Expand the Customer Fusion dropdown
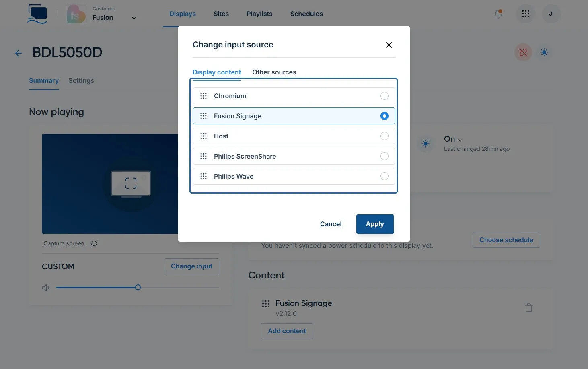The image size is (588, 369). click(x=134, y=18)
